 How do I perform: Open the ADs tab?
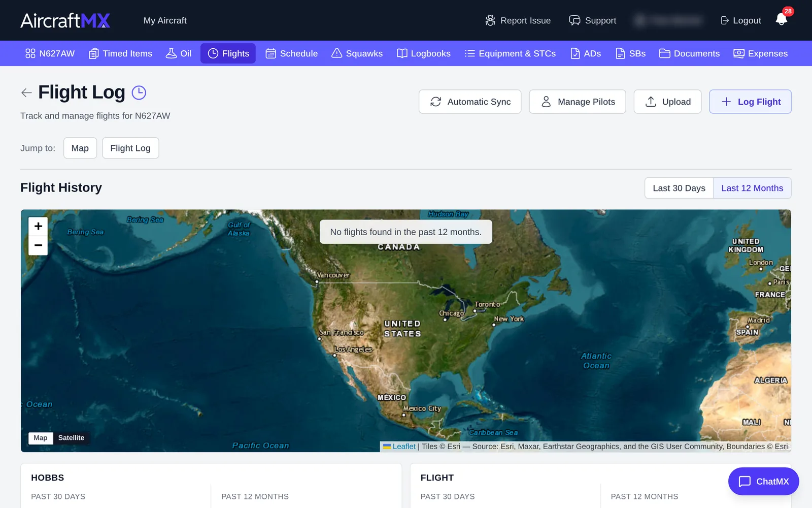(x=586, y=53)
